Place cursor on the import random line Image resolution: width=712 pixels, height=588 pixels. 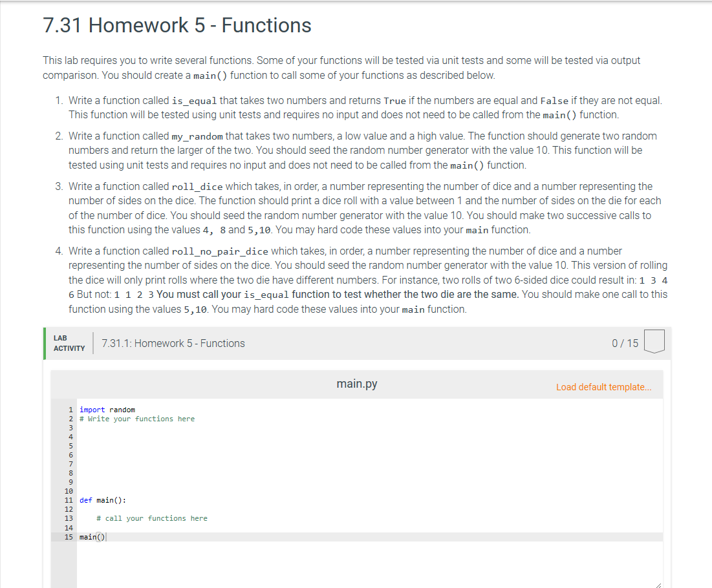pyautogui.click(x=107, y=409)
